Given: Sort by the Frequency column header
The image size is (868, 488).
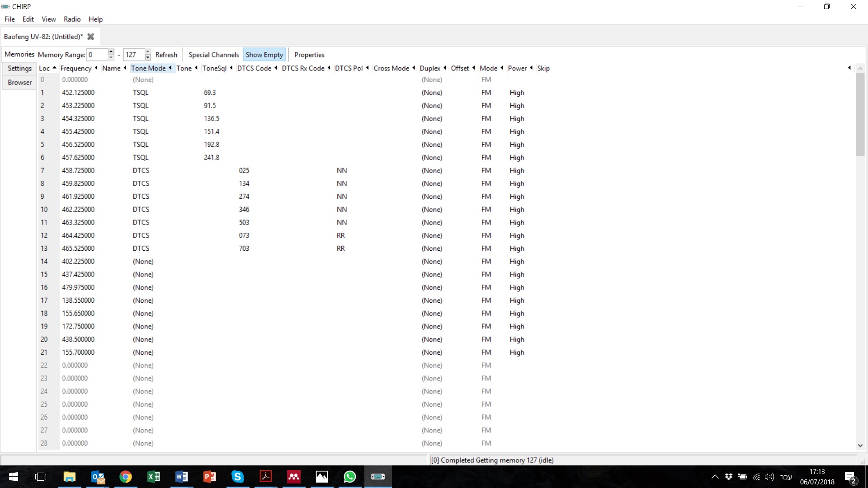Looking at the screenshot, I should pos(75,68).
